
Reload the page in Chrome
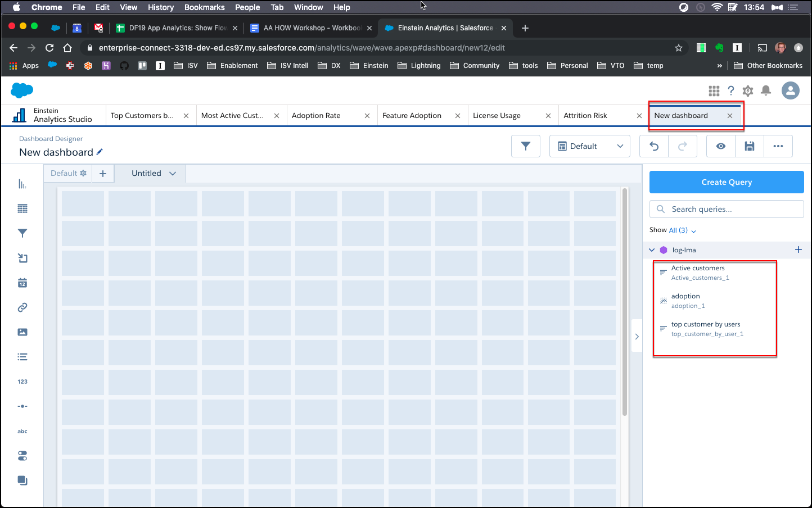tap(49, 48)
